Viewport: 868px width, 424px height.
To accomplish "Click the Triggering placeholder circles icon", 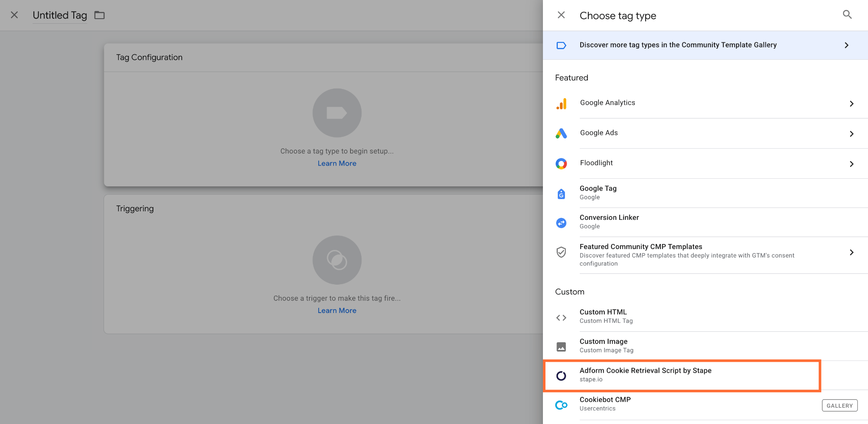I will [x=337, y=260].
